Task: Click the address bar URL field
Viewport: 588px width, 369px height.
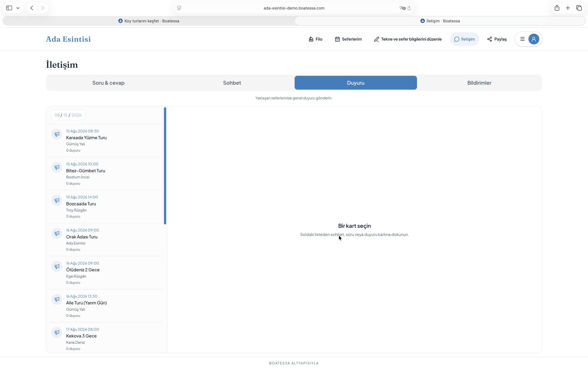Action: [294, 8]
